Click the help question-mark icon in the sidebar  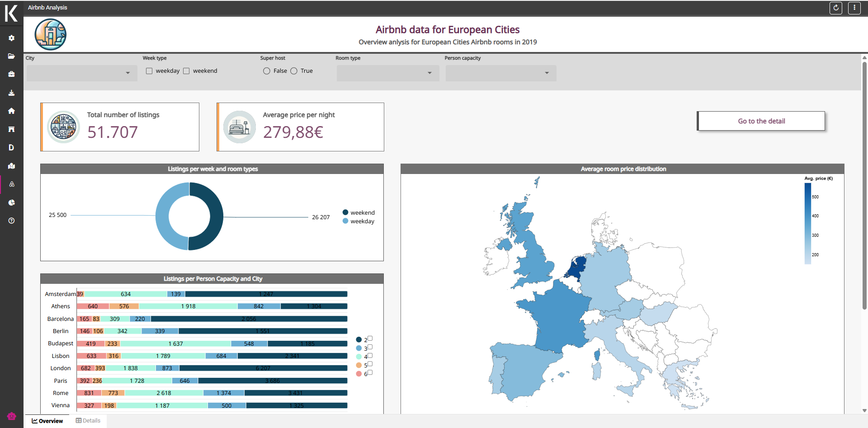[x=11, y=221]
